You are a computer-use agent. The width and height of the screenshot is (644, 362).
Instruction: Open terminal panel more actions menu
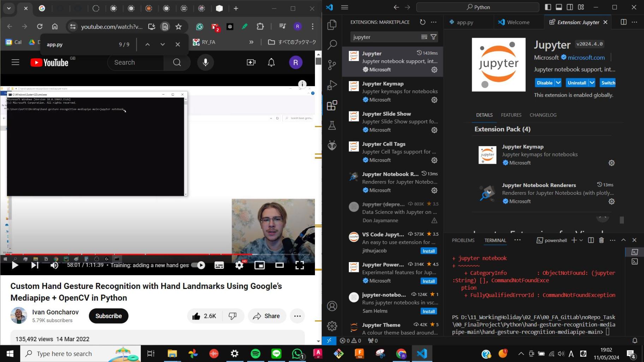point(613,240)
